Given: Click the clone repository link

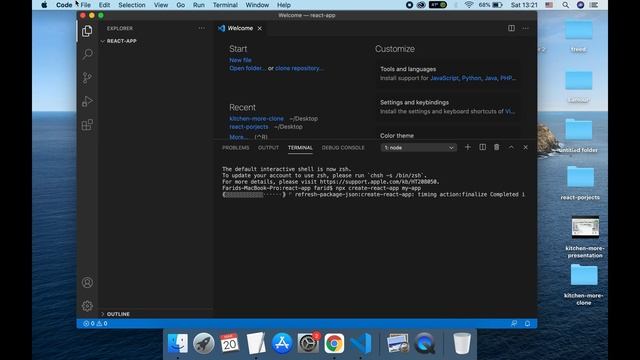Looking at the screenshot, I should [x=298, y=68].
